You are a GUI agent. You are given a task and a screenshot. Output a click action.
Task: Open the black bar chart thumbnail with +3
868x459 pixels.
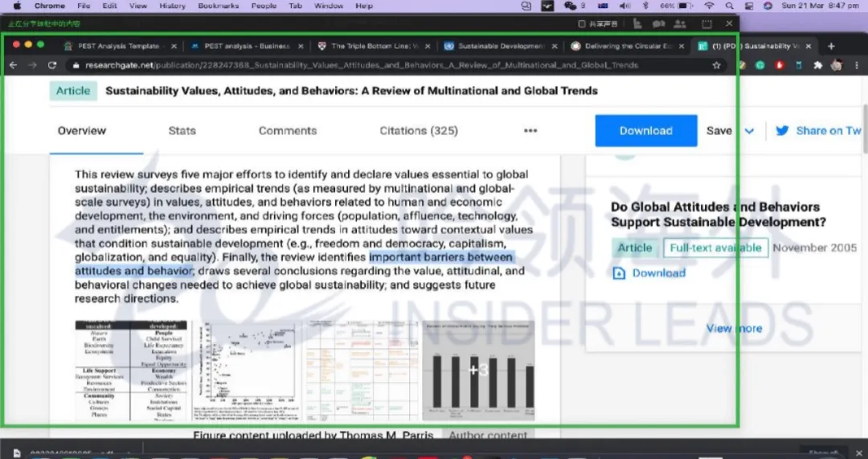478,370
